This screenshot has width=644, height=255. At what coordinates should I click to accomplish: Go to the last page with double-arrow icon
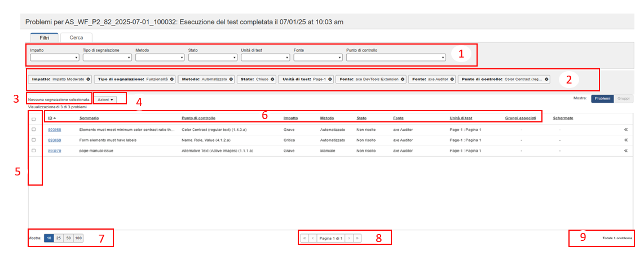point(357,239)
